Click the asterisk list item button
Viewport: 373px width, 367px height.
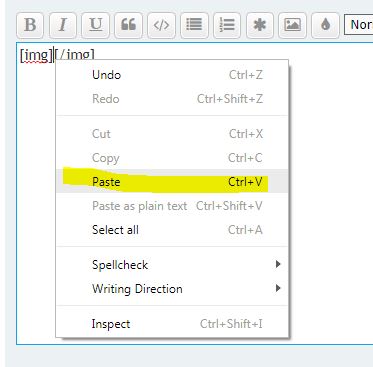[x=260, y=25]
